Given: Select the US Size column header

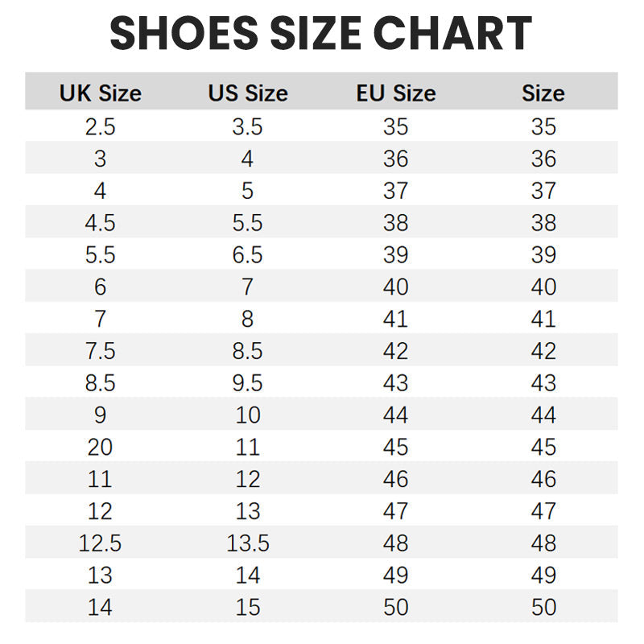Looking at the screenshot, I should [247, 93].
